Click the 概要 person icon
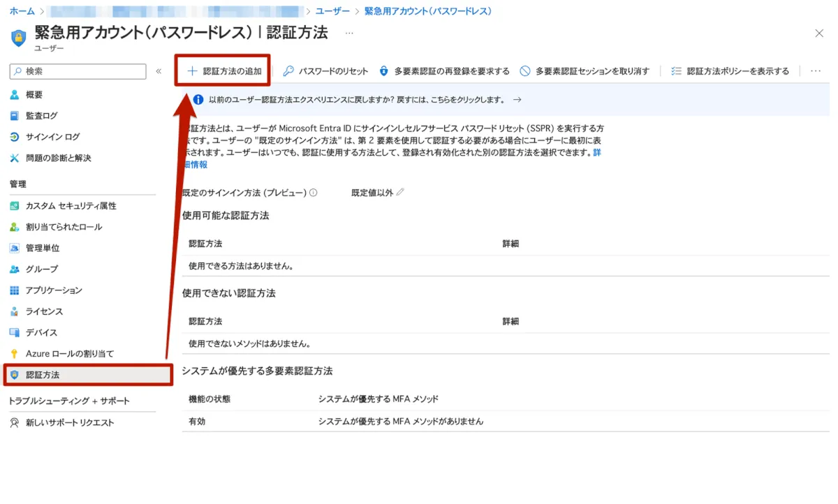The image size is (838, 504). 15,95
